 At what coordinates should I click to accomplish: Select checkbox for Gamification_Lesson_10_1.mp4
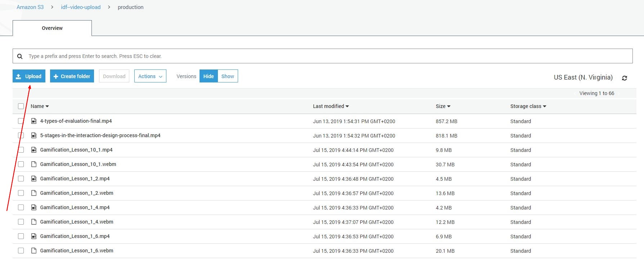pyautogui.click(x=21, y=150)
